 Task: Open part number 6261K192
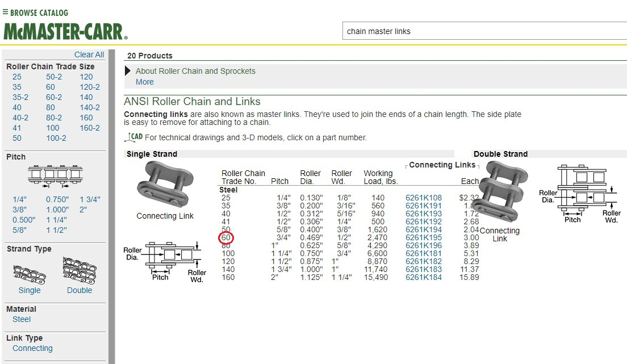pyautogui.click(x=424, y=221)
